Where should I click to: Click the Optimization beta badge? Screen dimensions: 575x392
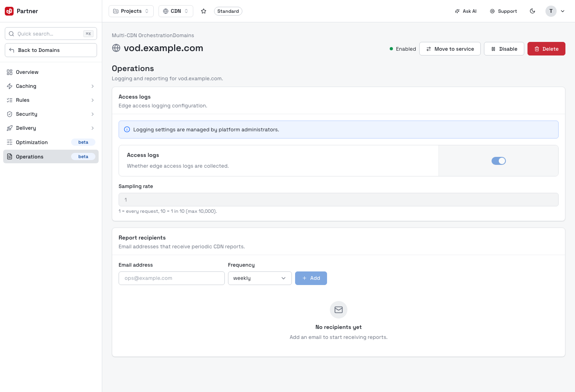(83, 142)
